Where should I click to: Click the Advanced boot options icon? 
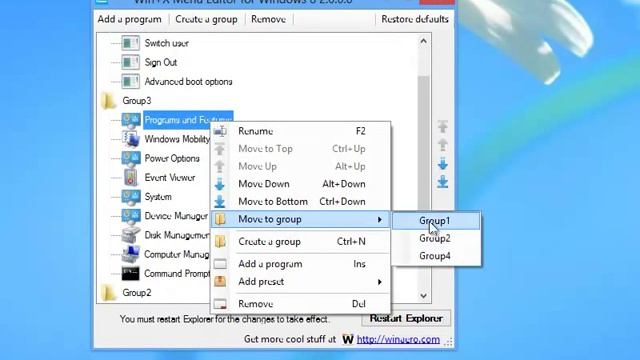click(x=131, y=81)
